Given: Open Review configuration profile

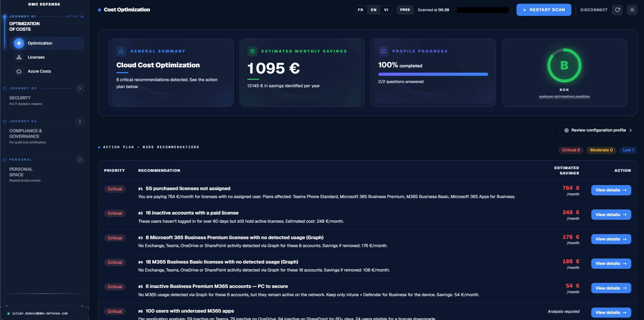Looking at the screenshot, I should pos(598,130).
